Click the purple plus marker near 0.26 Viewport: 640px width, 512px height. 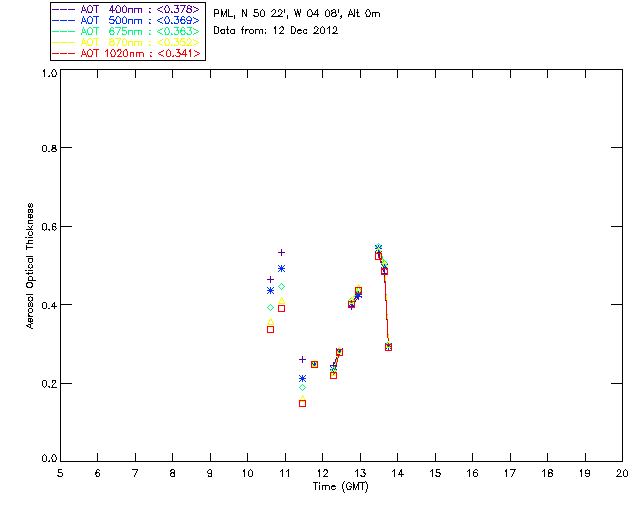[302, 359]
